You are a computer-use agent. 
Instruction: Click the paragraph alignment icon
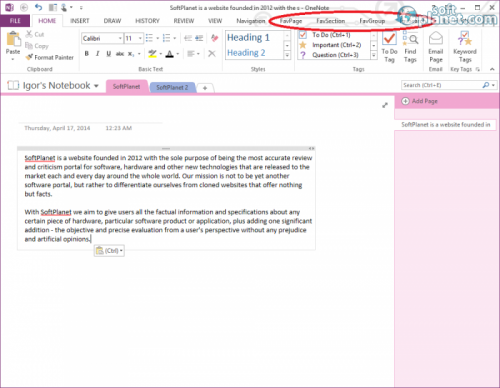coord(191,53)
